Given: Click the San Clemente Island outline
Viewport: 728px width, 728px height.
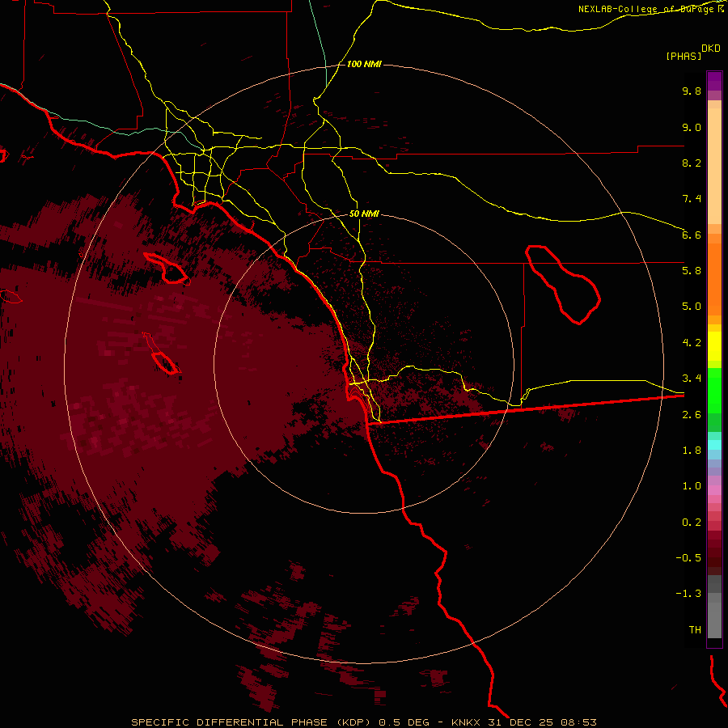Looking at the screenshot, I should [x=162, y=353].
